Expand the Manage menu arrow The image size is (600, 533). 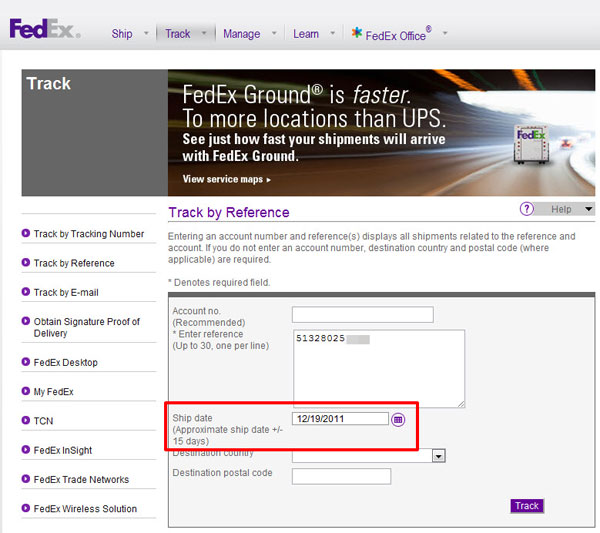click(274, 33)
